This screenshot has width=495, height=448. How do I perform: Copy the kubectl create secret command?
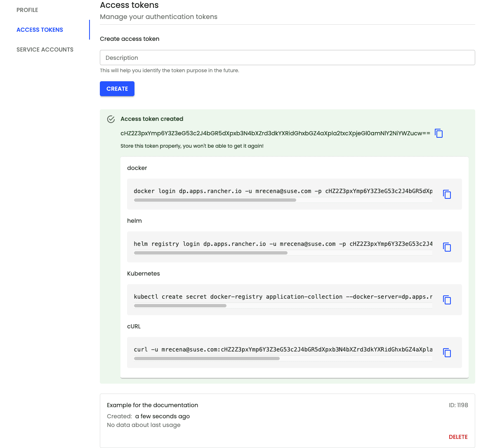click(447, 299)
